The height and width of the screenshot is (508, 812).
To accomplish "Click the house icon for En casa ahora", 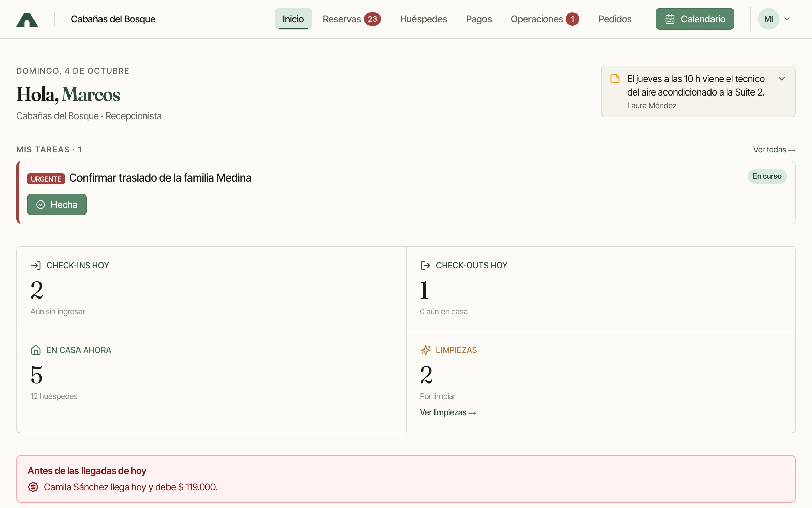I will (36, 350).
